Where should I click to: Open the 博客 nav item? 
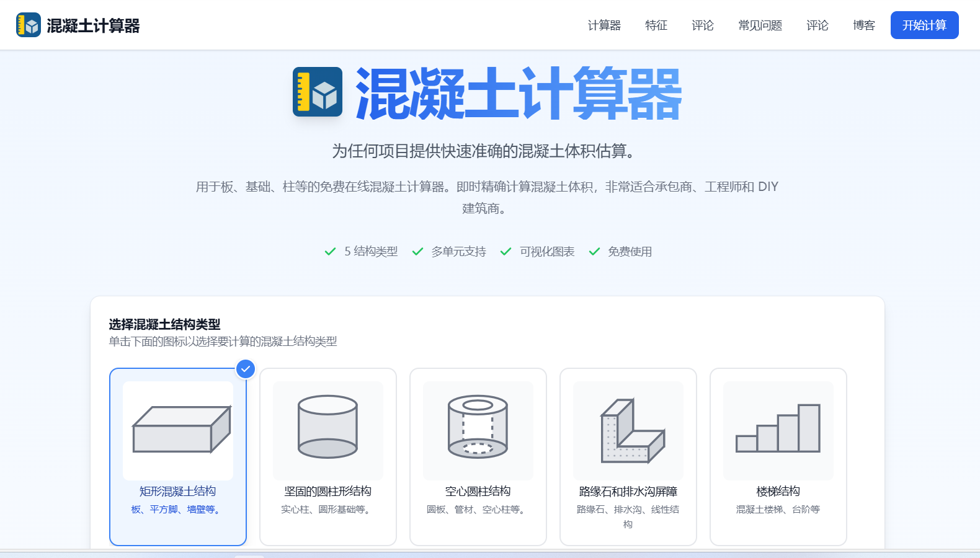[864, 25]
